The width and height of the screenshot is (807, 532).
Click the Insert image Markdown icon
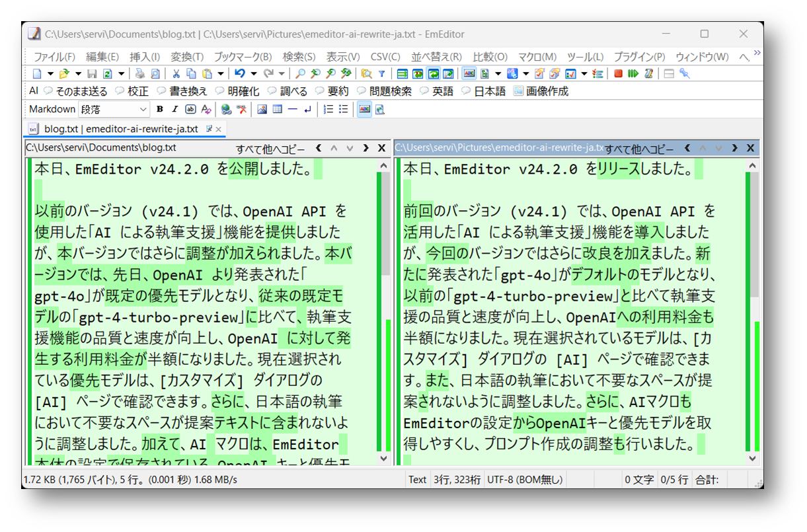pyautogui.click(x=262, y=109)
